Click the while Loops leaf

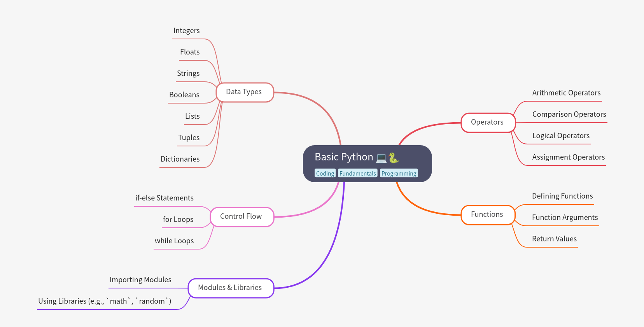174,241
